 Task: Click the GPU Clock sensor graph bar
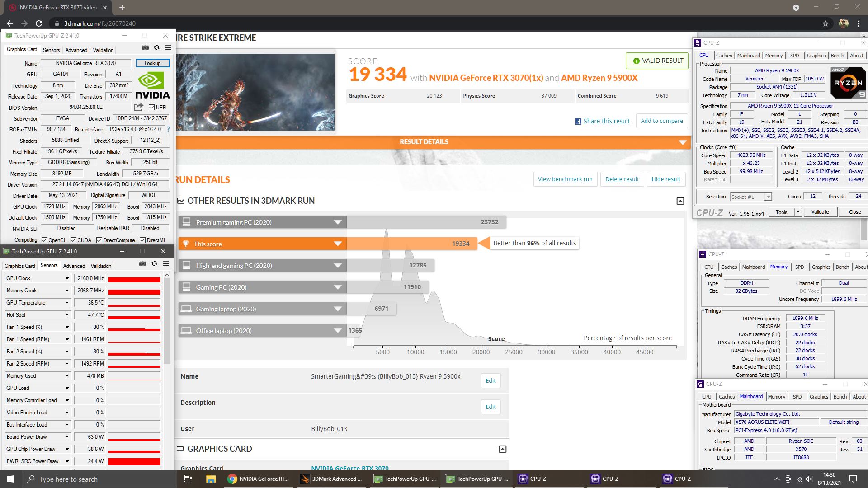click(134, 279)
